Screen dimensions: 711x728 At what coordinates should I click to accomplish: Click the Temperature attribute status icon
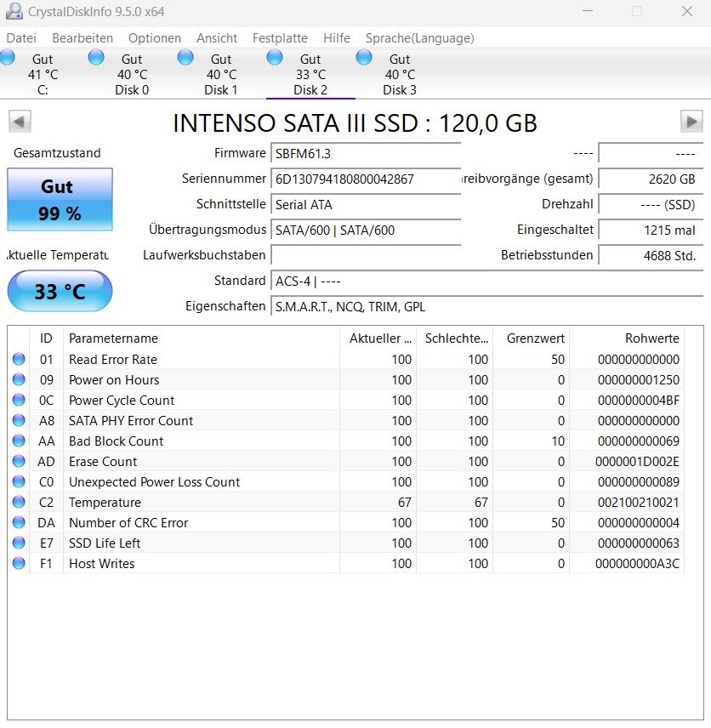pyautogui.click(x=19, y=502)
